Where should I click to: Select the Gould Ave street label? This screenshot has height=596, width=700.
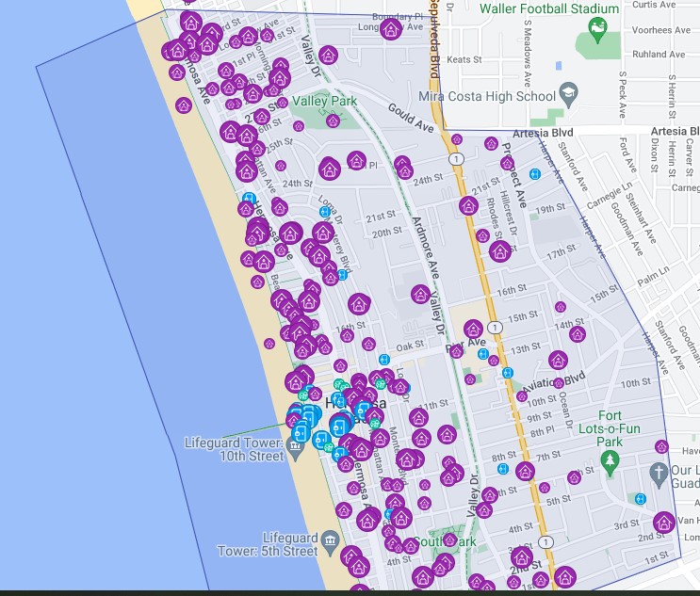click(411, 118)
